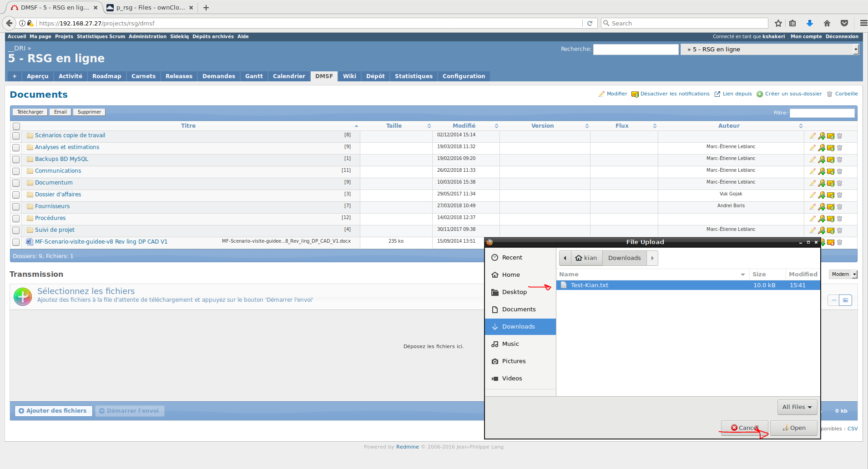This screenshot has height=469, width=868.
Task: Open the Gantt tab
Action: coord(254,76)
